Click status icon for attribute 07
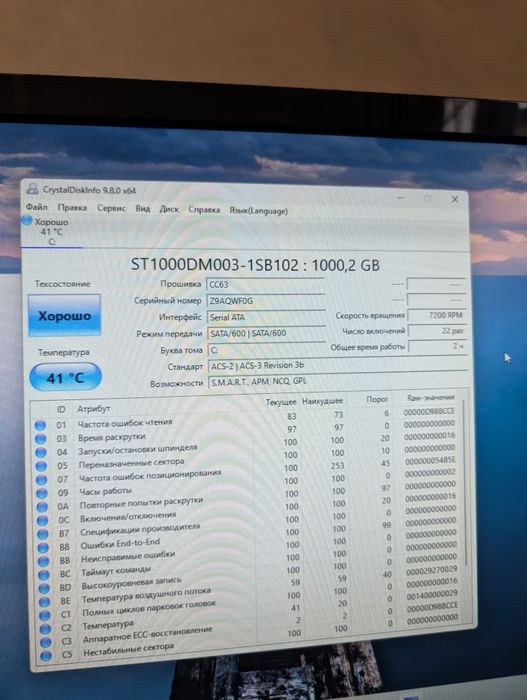Screen dimensions: 527x700 click(42, 479)
